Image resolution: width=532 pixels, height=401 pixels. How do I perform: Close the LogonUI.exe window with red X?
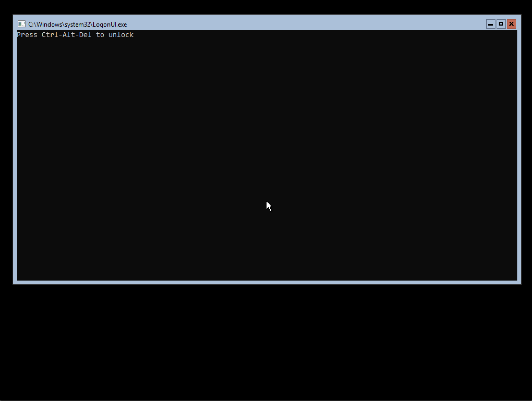pos(511,24)
